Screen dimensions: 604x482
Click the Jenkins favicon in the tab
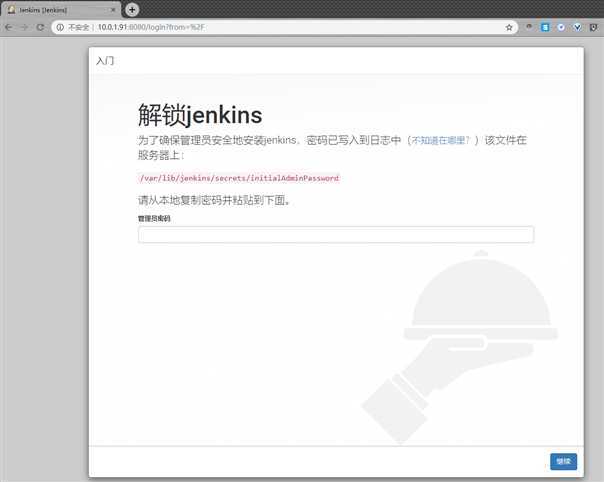click(x=12, y=10)
